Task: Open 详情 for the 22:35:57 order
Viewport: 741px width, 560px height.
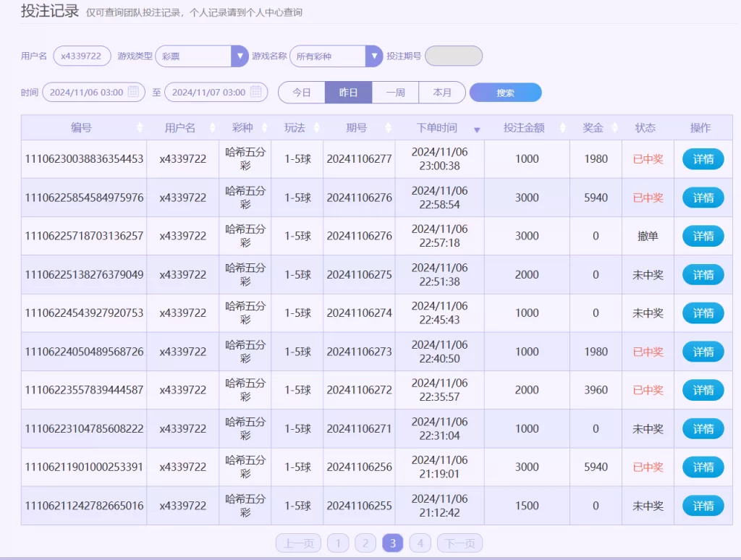Action: [x=703, y=390]
